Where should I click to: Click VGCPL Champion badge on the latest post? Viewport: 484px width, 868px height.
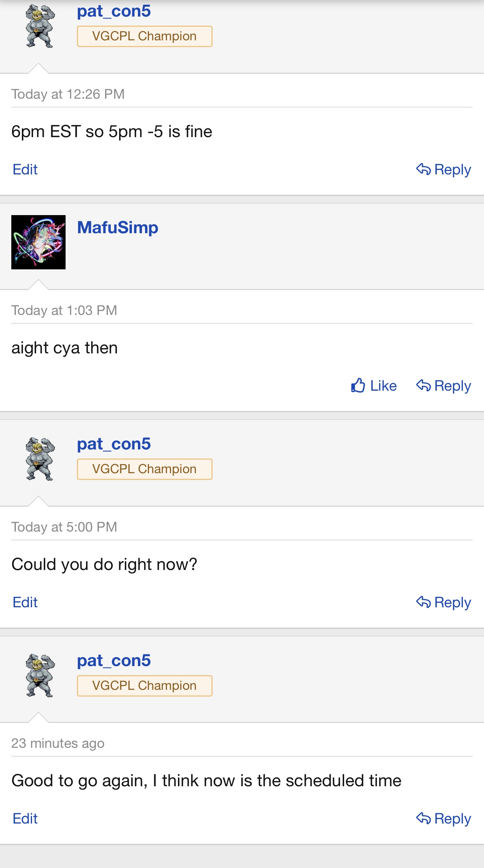144,686
